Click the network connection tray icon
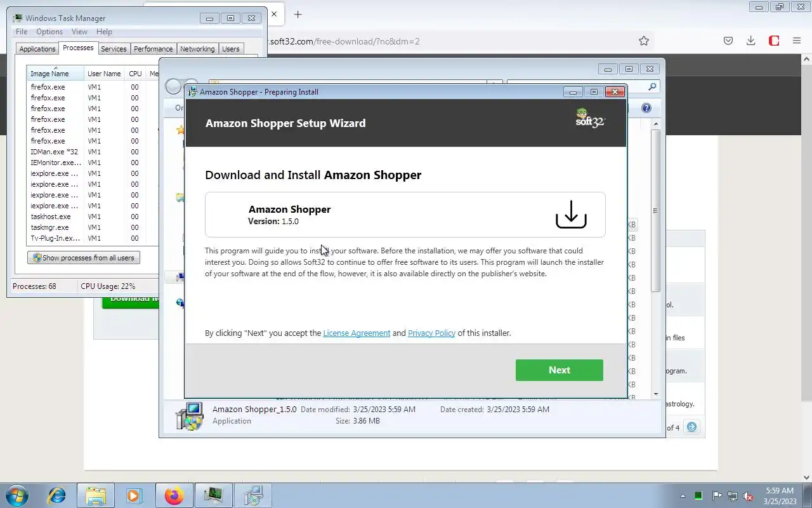 pos(733,496)
